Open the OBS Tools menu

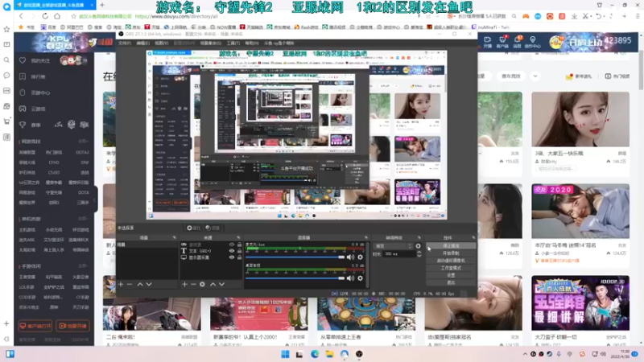233,43
